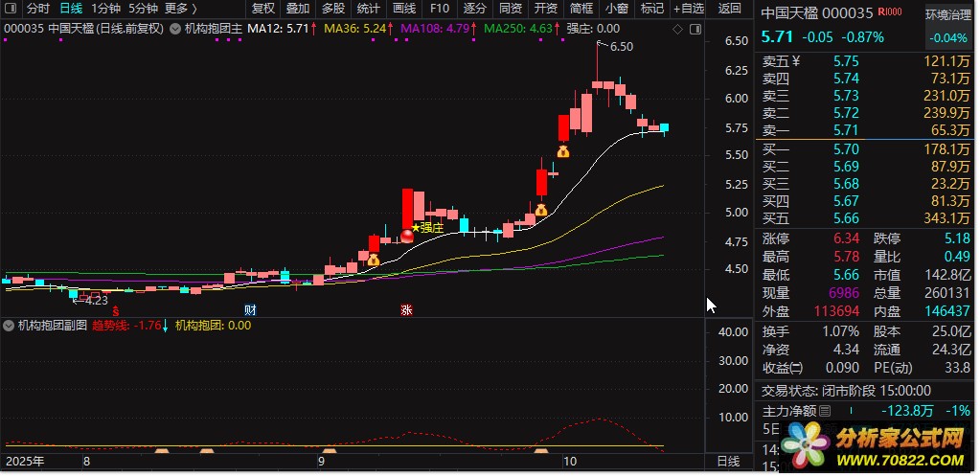Click the 趋势线 -1.76 readout

(x=126, y=326)
